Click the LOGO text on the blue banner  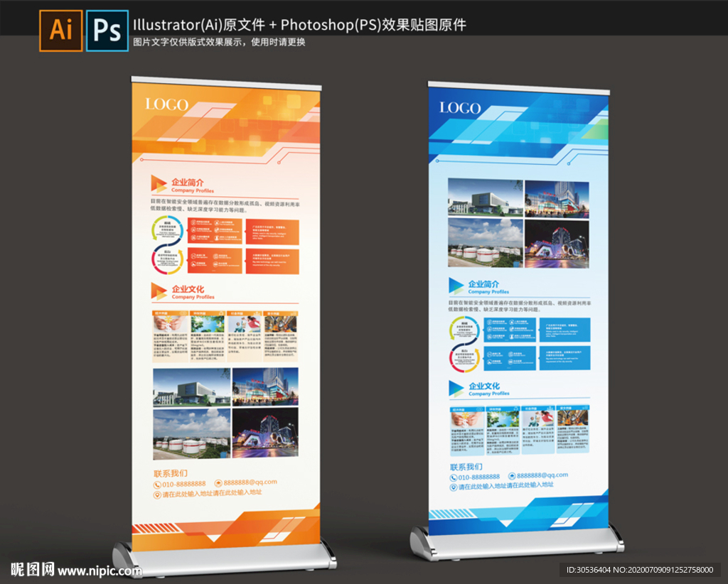click(x=460, y=108)
